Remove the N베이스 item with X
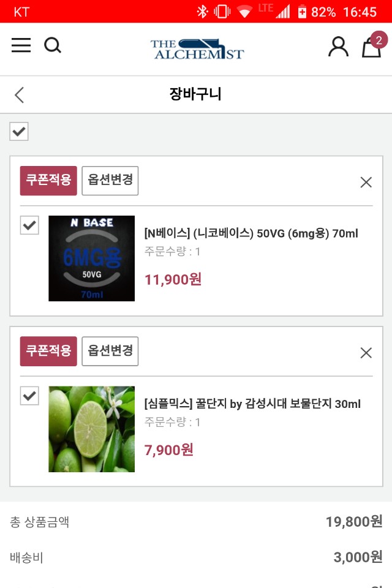392x588 pixels. (x=366, y=182)
